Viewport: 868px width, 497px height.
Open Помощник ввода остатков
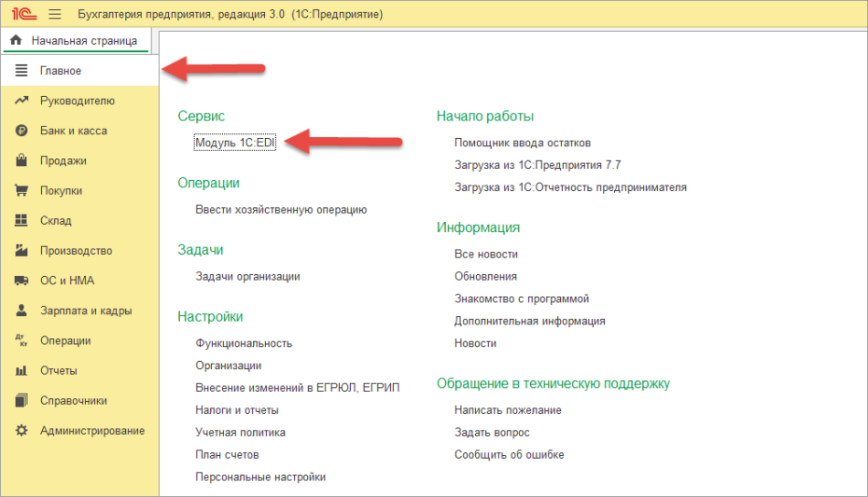point(523,143)
